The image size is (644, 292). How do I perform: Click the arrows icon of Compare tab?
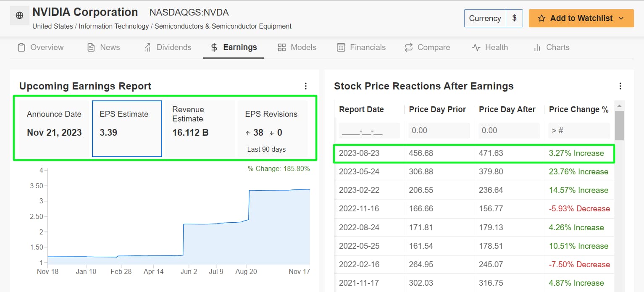408,47
